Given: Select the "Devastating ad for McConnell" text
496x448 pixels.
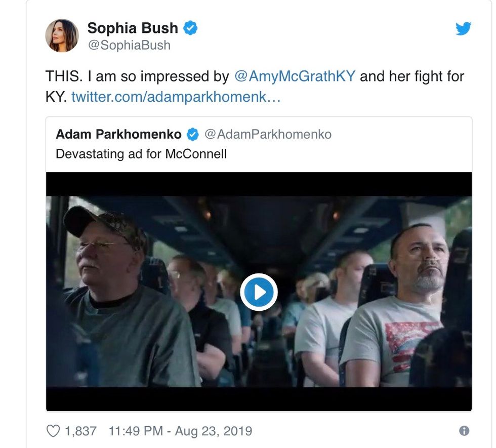Looking at the screenshot, I should pyautogui.click(x=141, y=153).
